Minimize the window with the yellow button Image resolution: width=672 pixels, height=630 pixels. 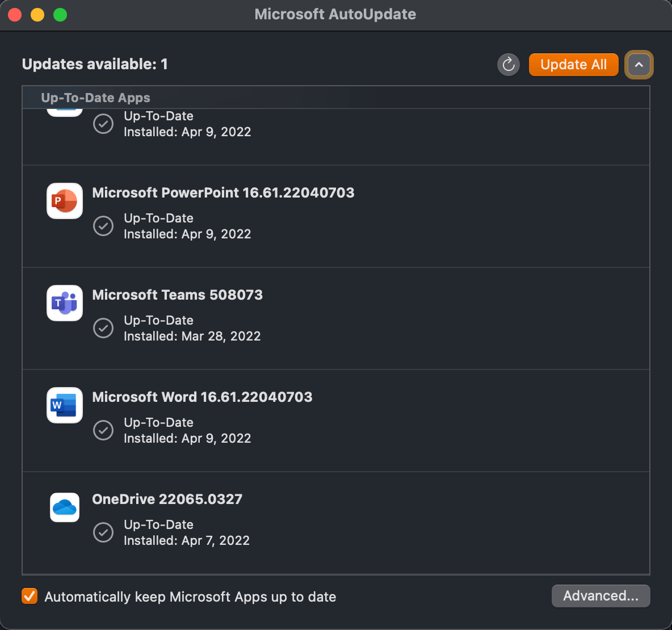[x=37, y=15]
